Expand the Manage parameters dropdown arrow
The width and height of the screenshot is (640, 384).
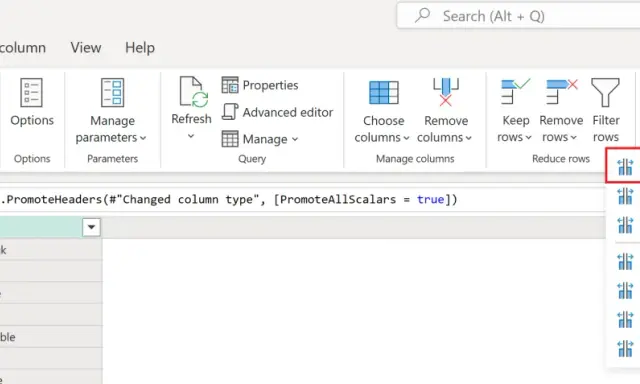coord(143,138)
